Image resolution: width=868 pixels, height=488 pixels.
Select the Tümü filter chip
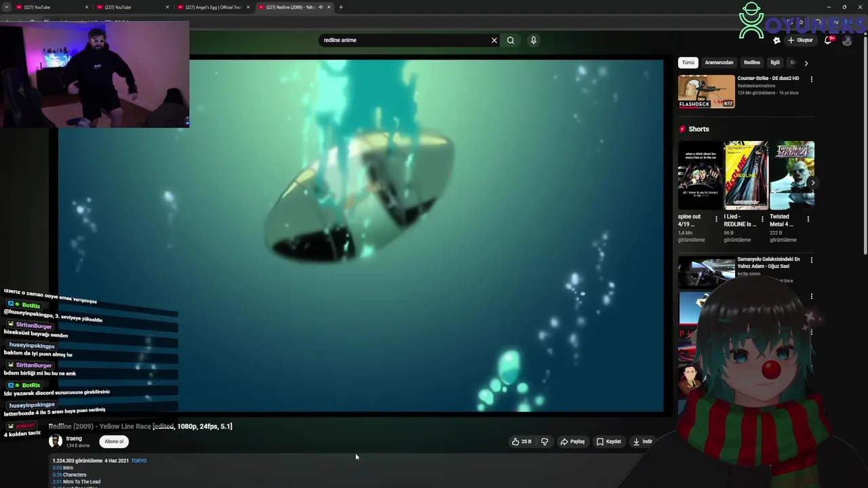pos(688,62)
